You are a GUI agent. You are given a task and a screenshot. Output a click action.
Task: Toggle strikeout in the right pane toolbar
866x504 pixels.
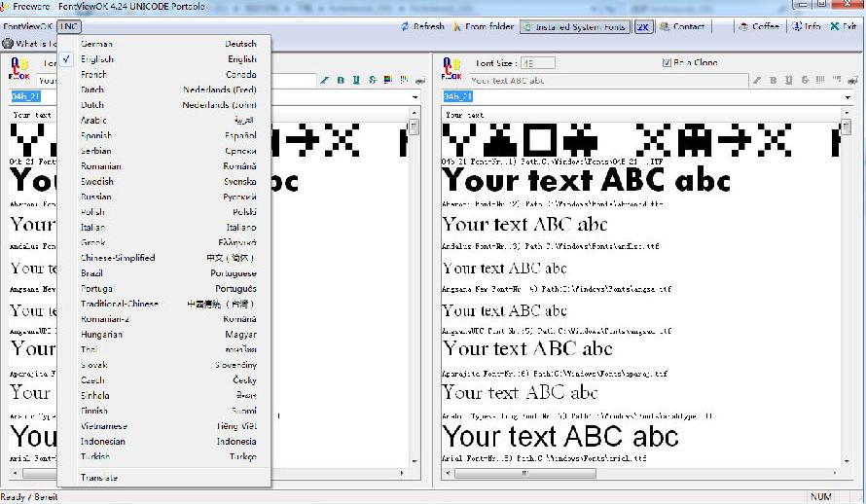coord(806,80)
